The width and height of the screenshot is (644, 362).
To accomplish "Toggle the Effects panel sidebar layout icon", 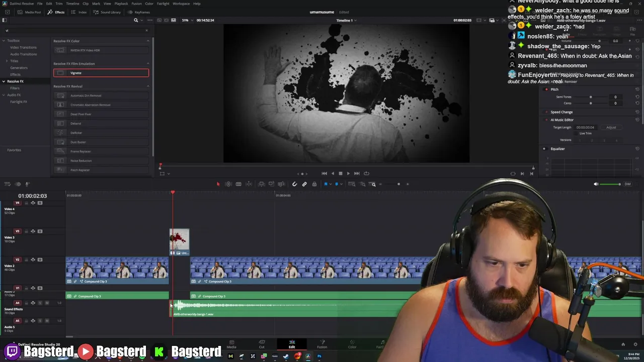I will 5,20.
